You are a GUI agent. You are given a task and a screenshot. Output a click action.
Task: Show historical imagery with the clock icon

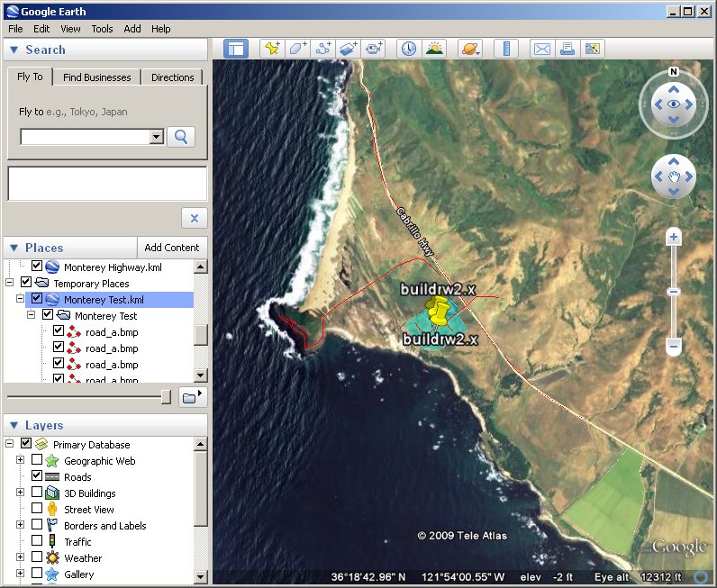409,49
